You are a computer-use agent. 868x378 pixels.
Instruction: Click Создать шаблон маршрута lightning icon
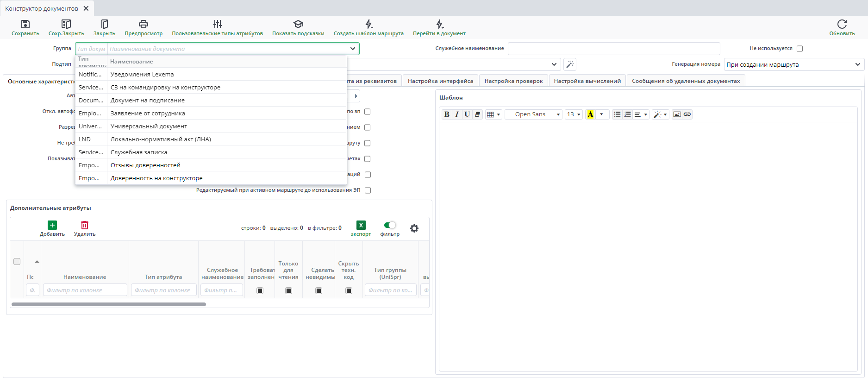[x=368, y=24]
